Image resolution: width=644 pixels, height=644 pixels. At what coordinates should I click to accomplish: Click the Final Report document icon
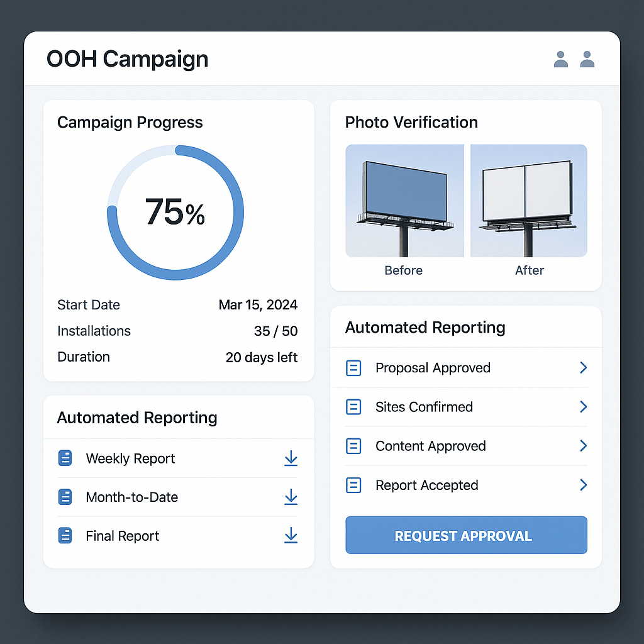coord(65,536)
